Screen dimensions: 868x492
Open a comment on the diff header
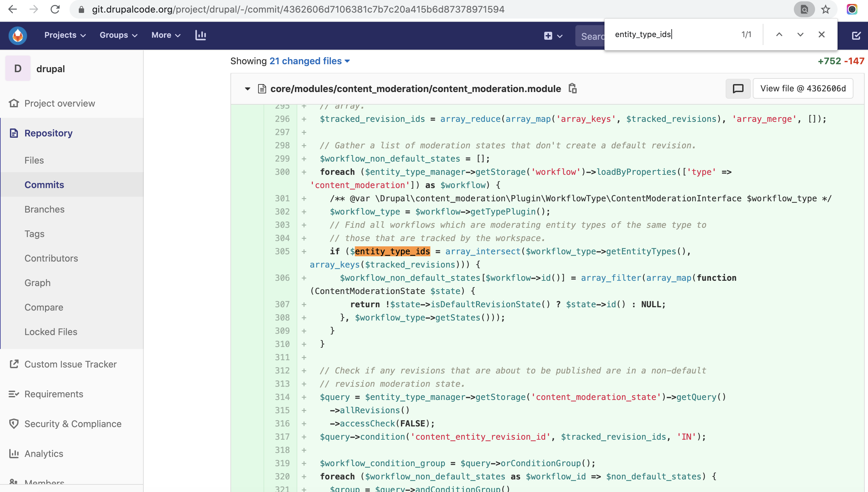pyautogui.click(x=738, y=88)
